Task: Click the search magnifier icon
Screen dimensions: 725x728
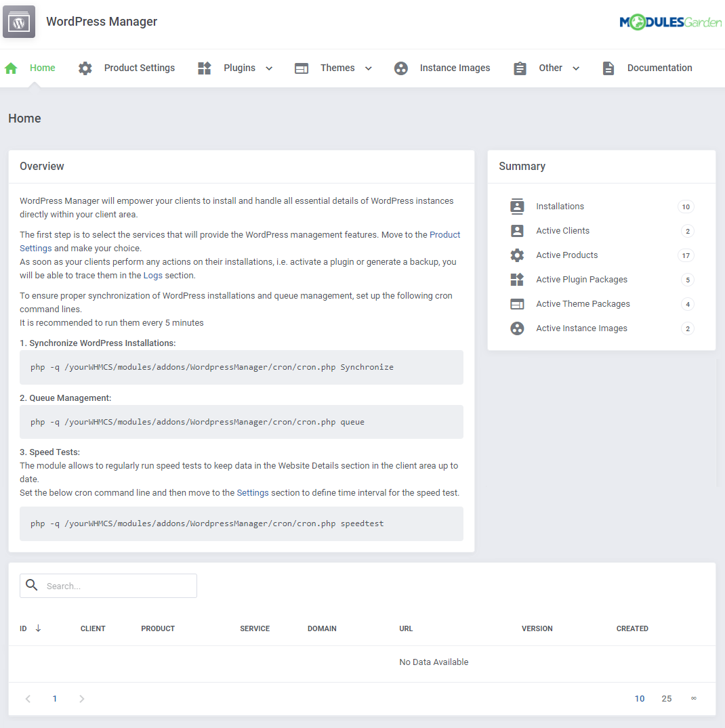Action: coord(32,585)
